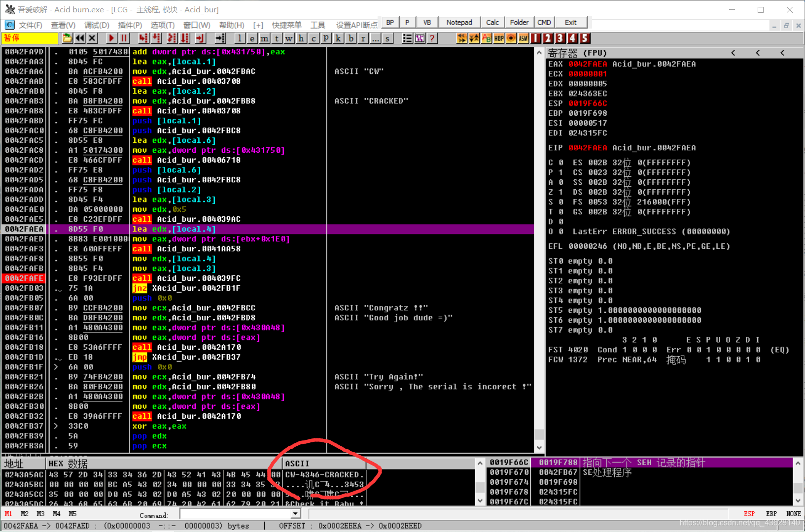Open the 文件(F) menu
The height and width of the screenshot is (532, 805).
(31, 25)
